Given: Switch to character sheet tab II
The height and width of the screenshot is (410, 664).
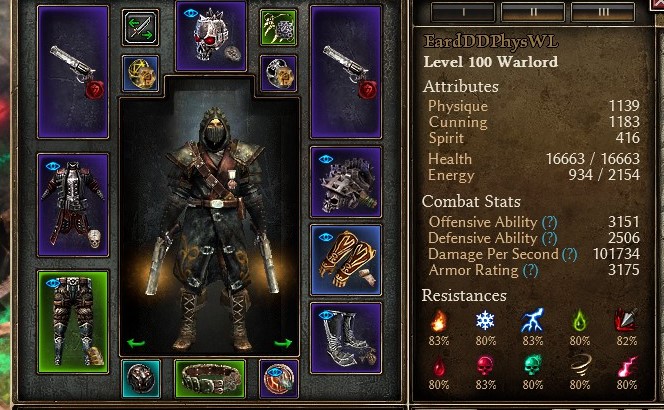Looking at the screenshot, I should click(x=533, y=12).
